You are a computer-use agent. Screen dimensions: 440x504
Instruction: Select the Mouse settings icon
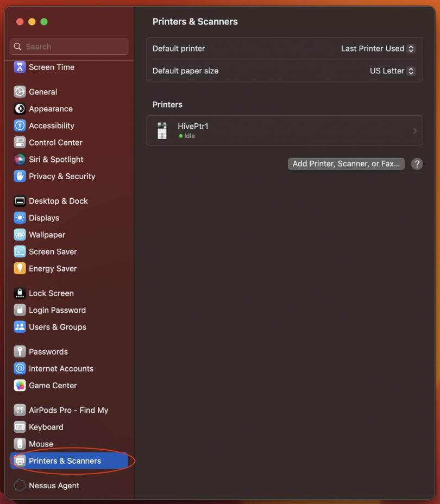point(20,444)
